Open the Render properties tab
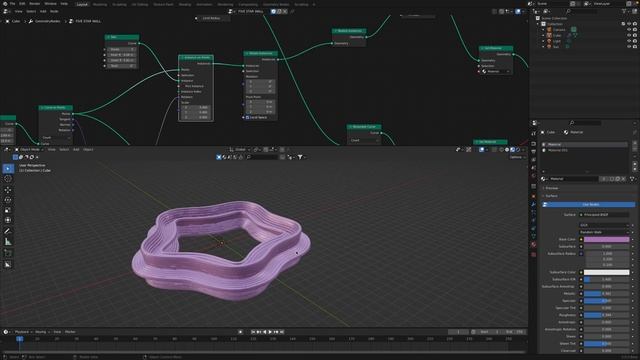This screenshot has width=640, height=360. click(x=533, y=144)
